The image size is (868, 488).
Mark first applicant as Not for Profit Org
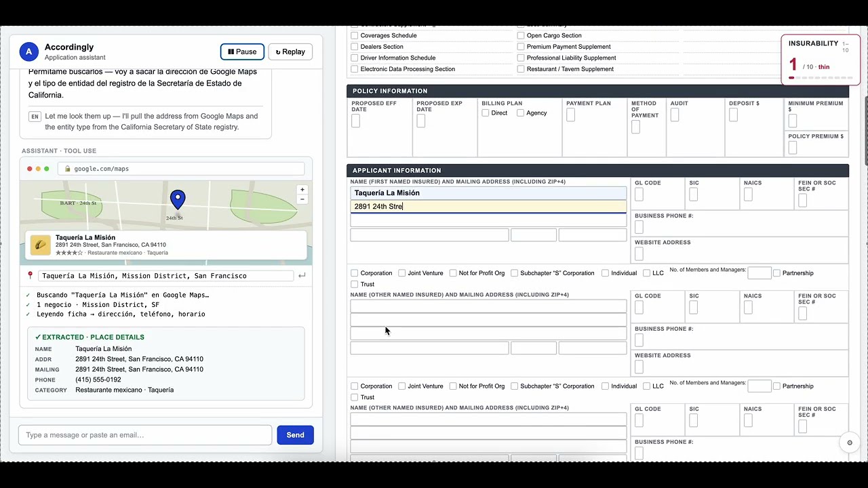453,273
